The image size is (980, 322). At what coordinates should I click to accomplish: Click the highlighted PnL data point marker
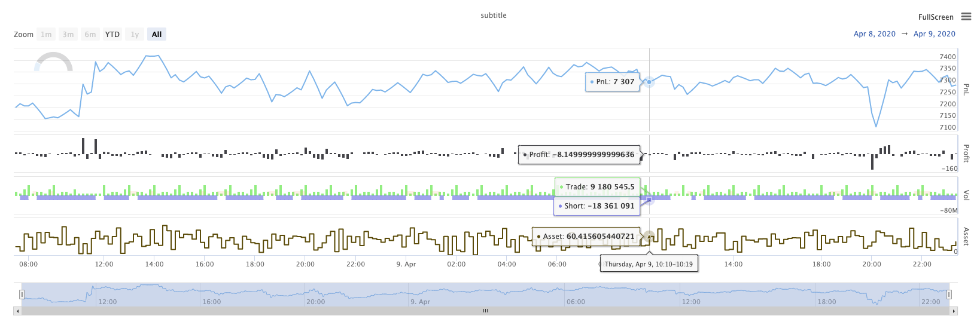tap(649, 82)
